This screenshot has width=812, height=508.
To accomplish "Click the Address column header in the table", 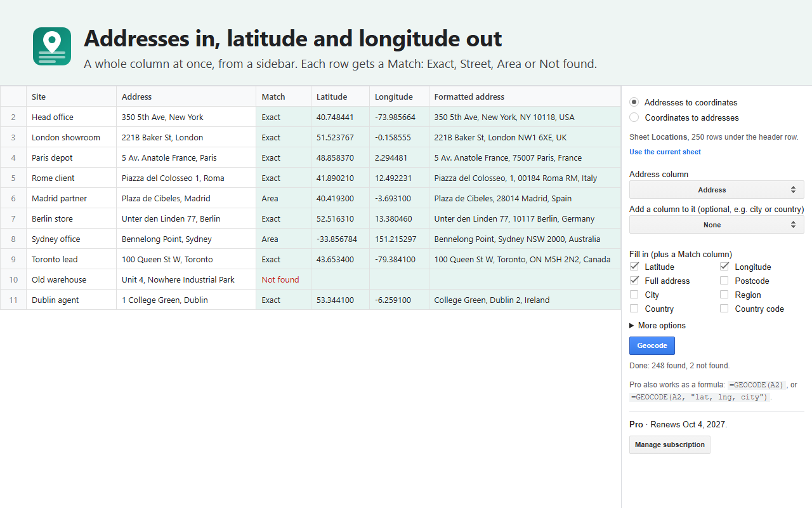I will 186,97.
